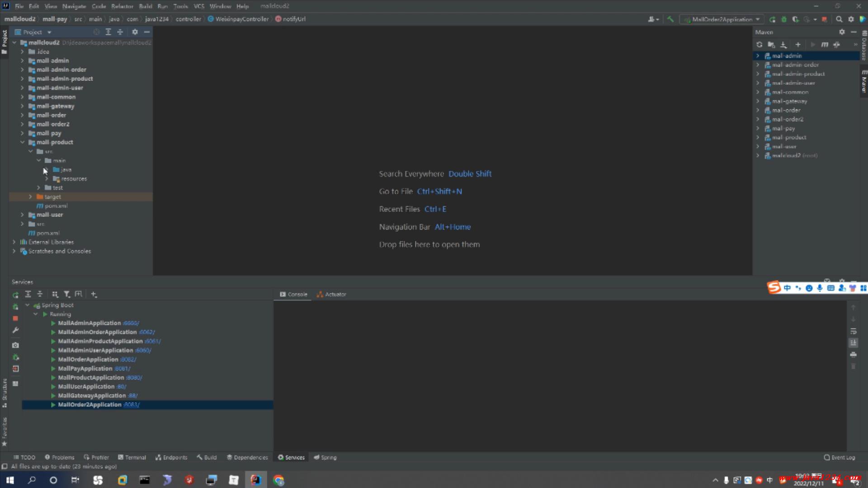Add Maven project with plus icon
The height and width of the screenshot is (488, 868).
pos(798,44)
